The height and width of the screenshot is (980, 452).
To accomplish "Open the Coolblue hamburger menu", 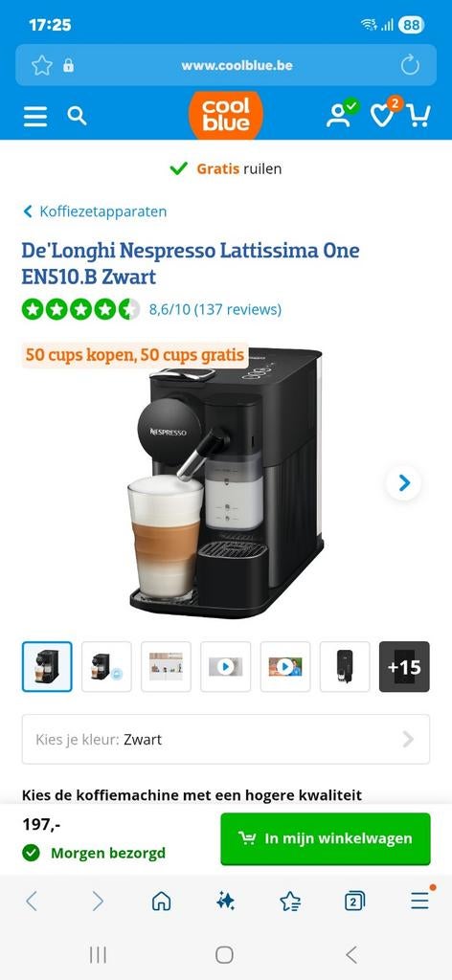I will tap(35, 116).
